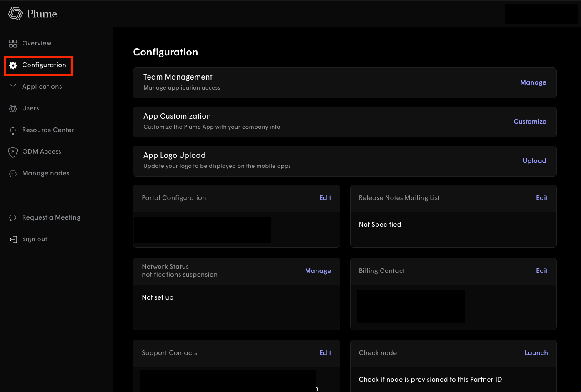This screenshot has width=581, height=392.
Task: Click the Configuration gear icon
Action: click(13, 65)
